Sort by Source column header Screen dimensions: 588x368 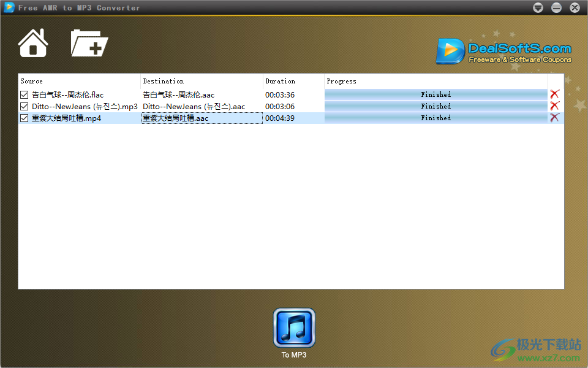(x=80, y=81)
